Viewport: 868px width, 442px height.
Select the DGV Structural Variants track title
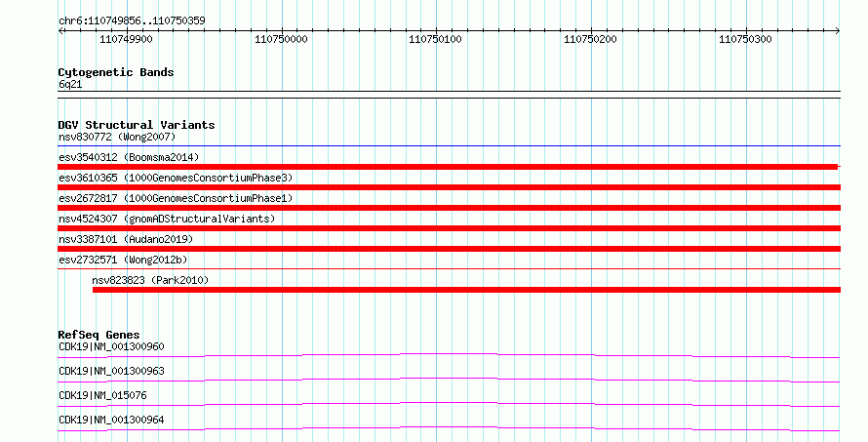pyautogui.click(x=137, y=125)
